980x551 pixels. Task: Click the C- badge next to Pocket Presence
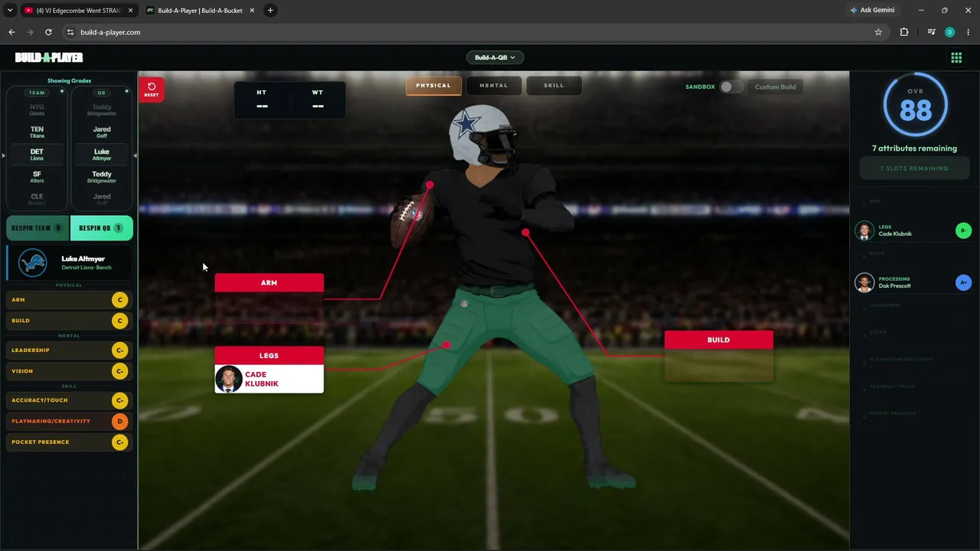[119, 442]
